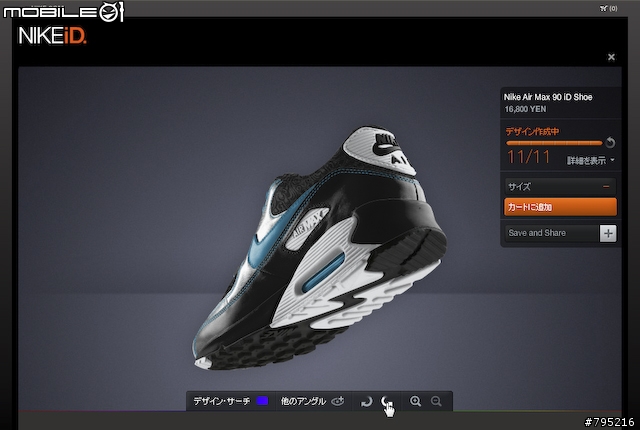Viewport: 640px width, 430px height.
Task: Select the blue design search color swatch
Action: pyautogui.click(x=262, y=401)
